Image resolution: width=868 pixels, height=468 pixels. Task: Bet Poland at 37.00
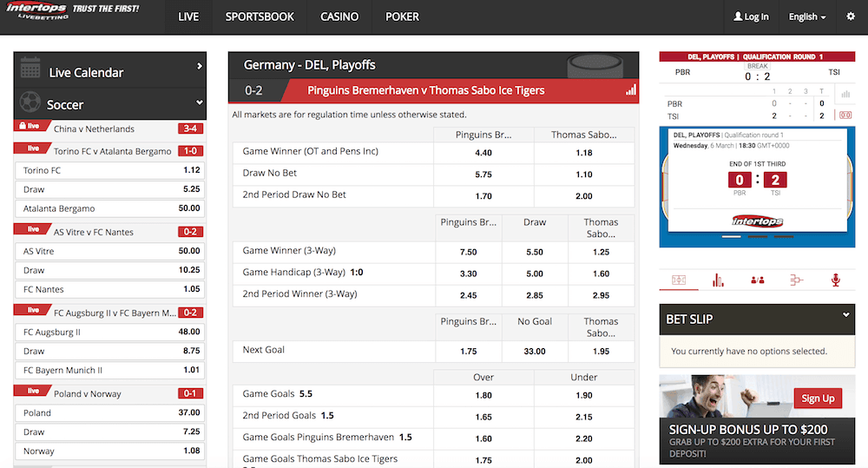109,412
